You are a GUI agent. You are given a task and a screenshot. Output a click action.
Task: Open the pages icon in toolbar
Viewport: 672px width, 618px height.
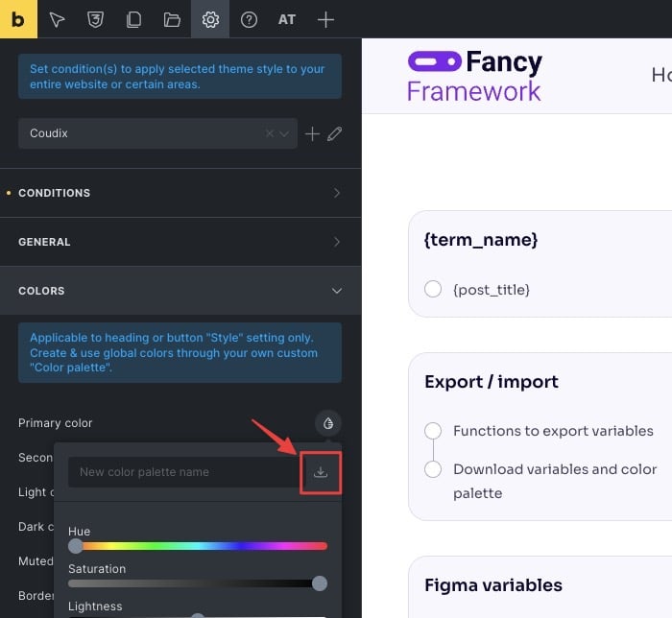(133, 20)
